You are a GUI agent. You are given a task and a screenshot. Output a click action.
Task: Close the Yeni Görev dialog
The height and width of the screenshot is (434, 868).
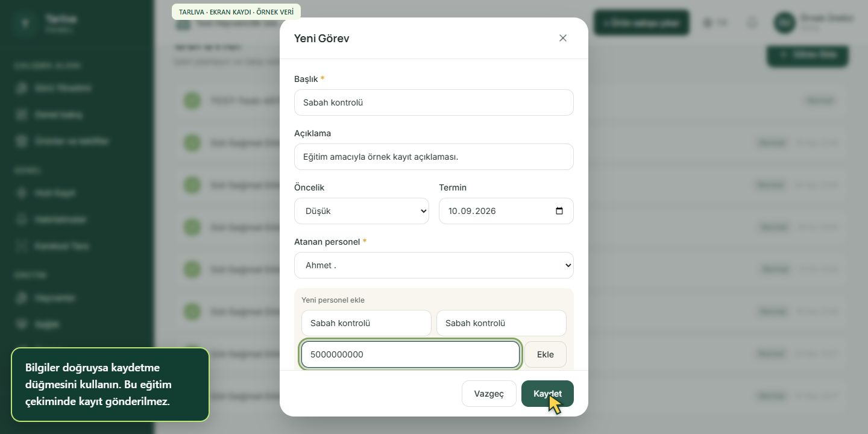tap(563, 38)
